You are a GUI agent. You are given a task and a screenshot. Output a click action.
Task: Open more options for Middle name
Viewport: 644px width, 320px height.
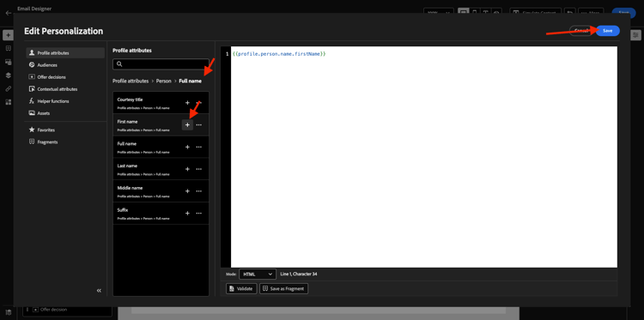tap(199, 191)
